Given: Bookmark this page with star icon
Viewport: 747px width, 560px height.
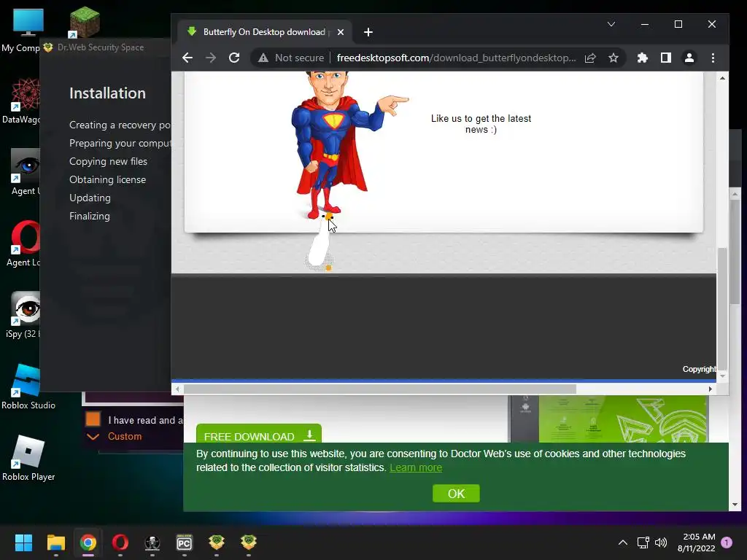Looking at the screenshot, I should (x=613, y=58).
